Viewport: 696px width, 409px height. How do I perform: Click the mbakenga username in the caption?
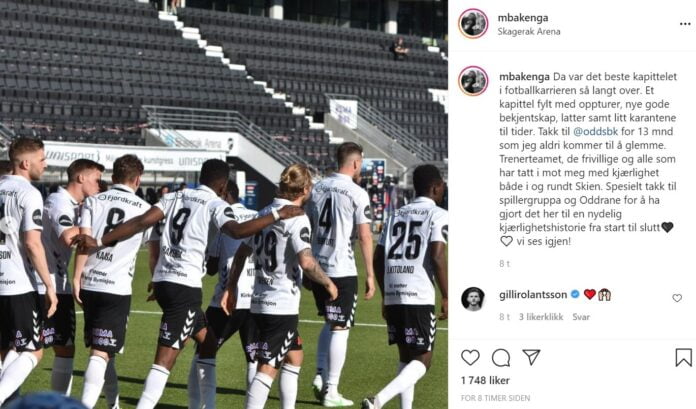(524, 76)
